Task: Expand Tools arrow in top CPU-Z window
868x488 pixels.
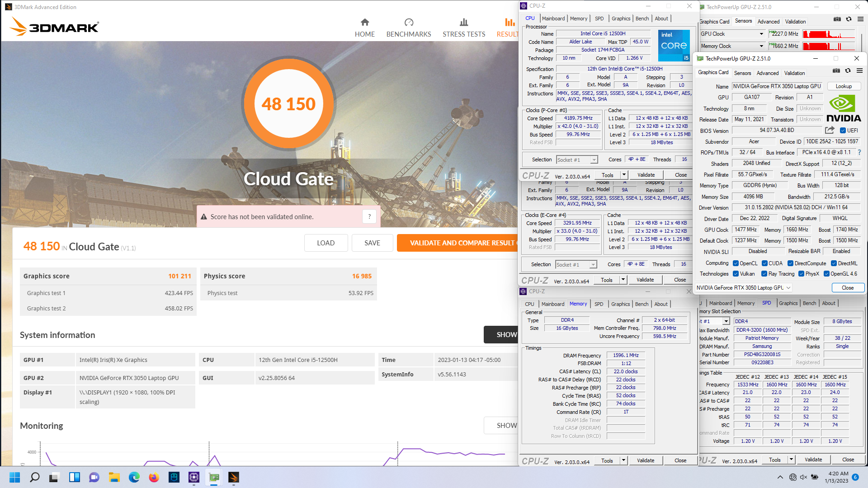Action: [624, 175]
